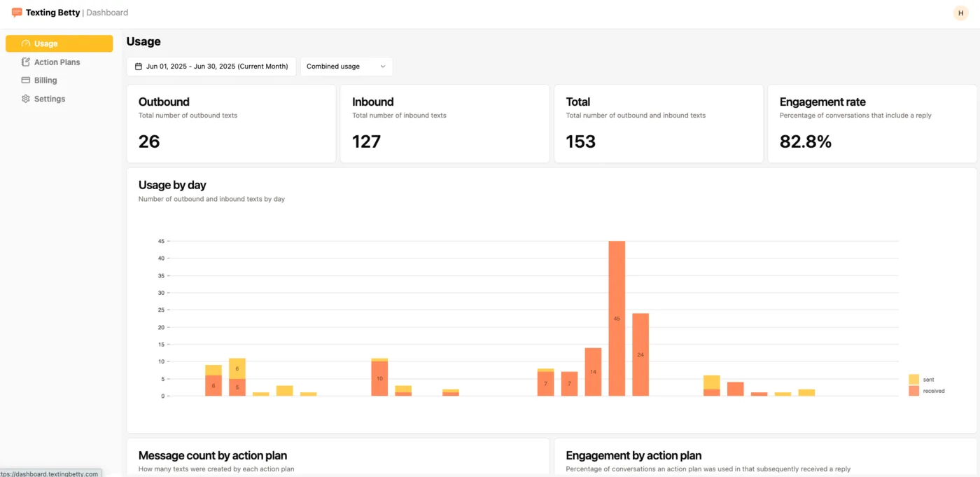Click the Texting Betty chat bubble logo
This screenshot has width=980, height=477.
[17, 13]
